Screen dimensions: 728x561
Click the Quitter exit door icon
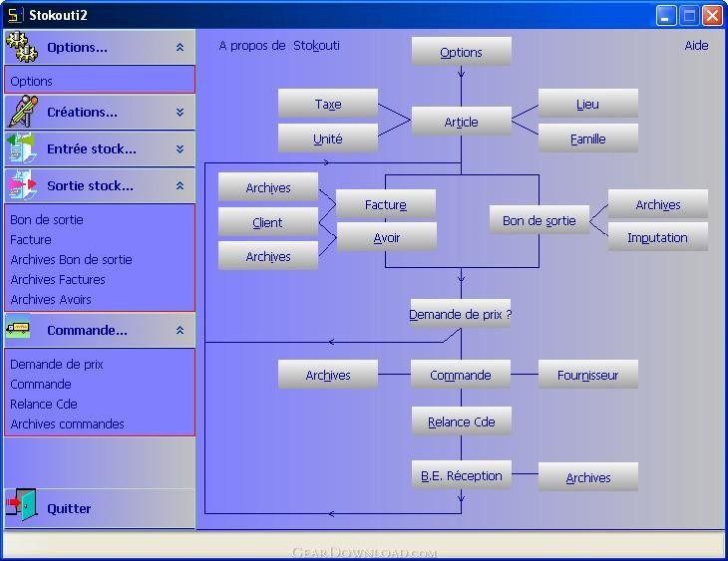[x=22, y=505]
